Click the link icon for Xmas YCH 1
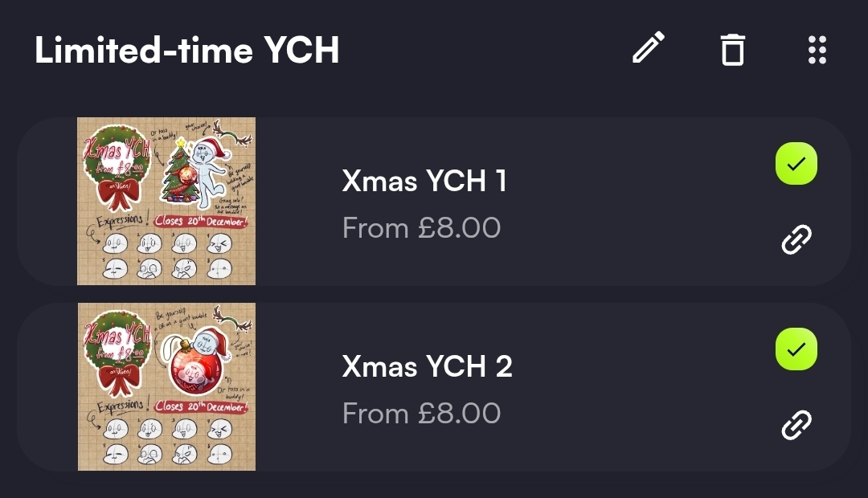 tap(796, 239)
